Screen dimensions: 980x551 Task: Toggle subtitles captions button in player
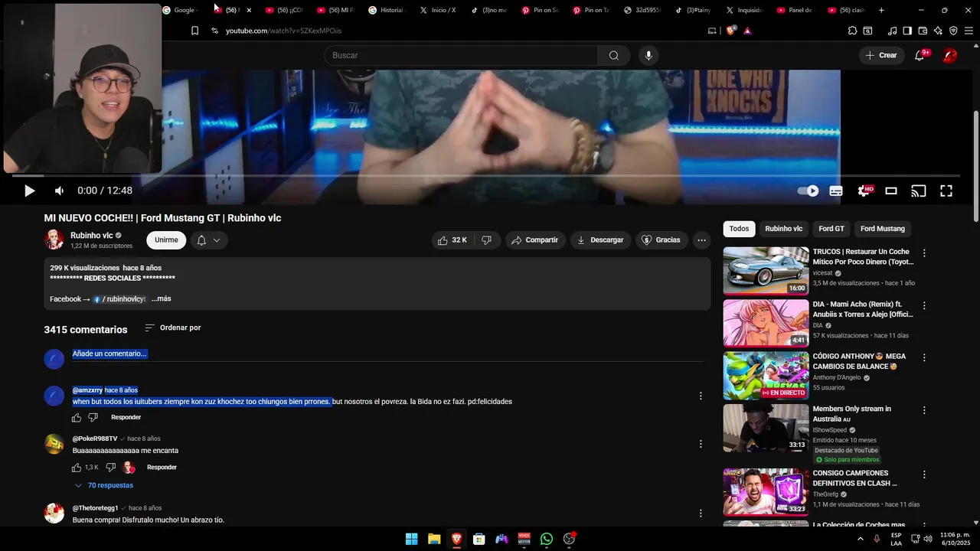836,191
